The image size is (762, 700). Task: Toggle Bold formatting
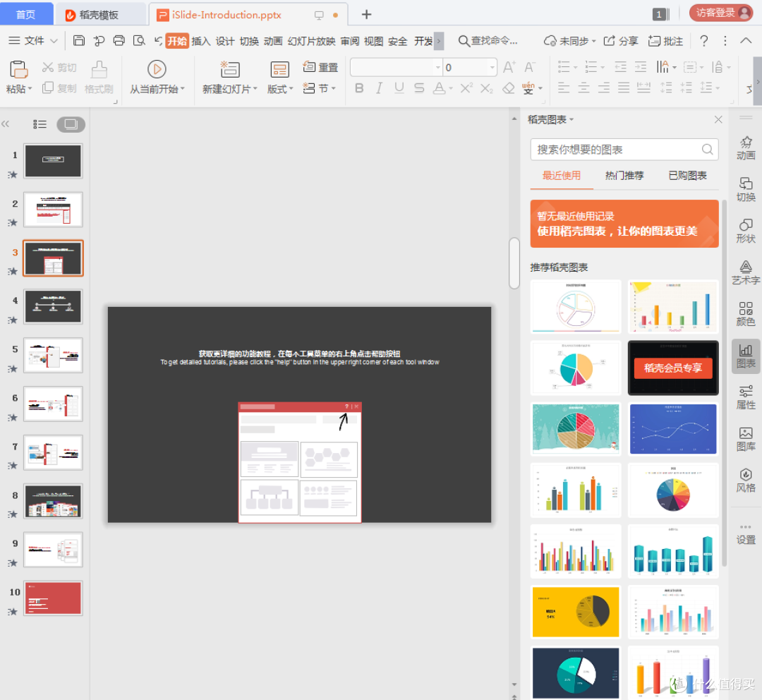tap(359, 88)
